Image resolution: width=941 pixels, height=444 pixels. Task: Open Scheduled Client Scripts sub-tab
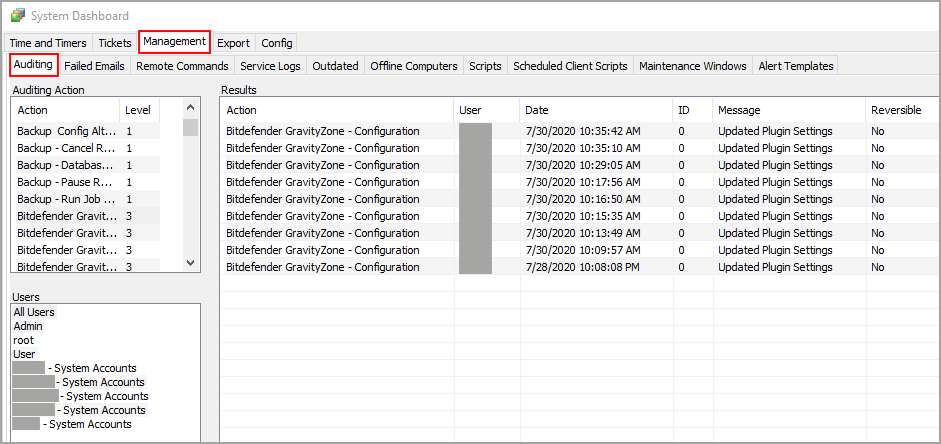pyautogui.click(x=570, y=66)
